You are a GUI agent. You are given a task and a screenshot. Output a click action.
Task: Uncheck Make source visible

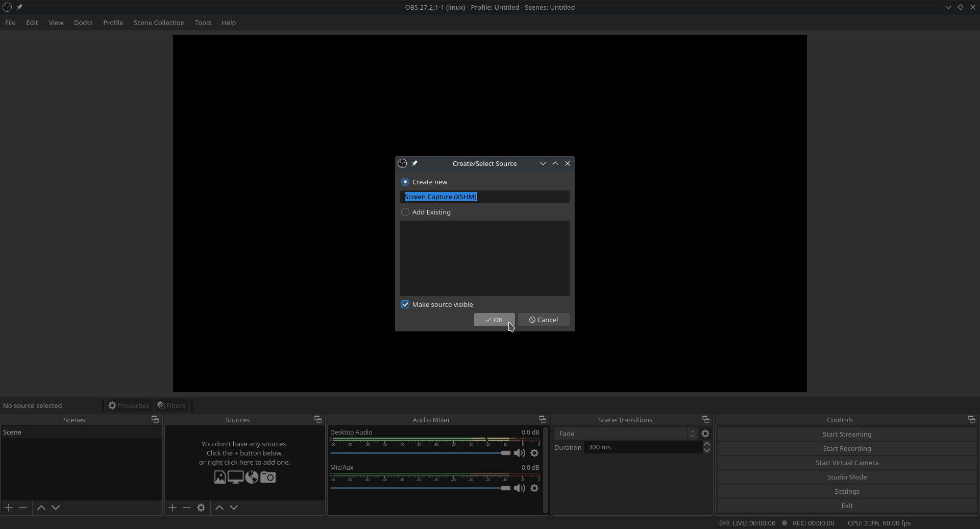pos(405,304)
